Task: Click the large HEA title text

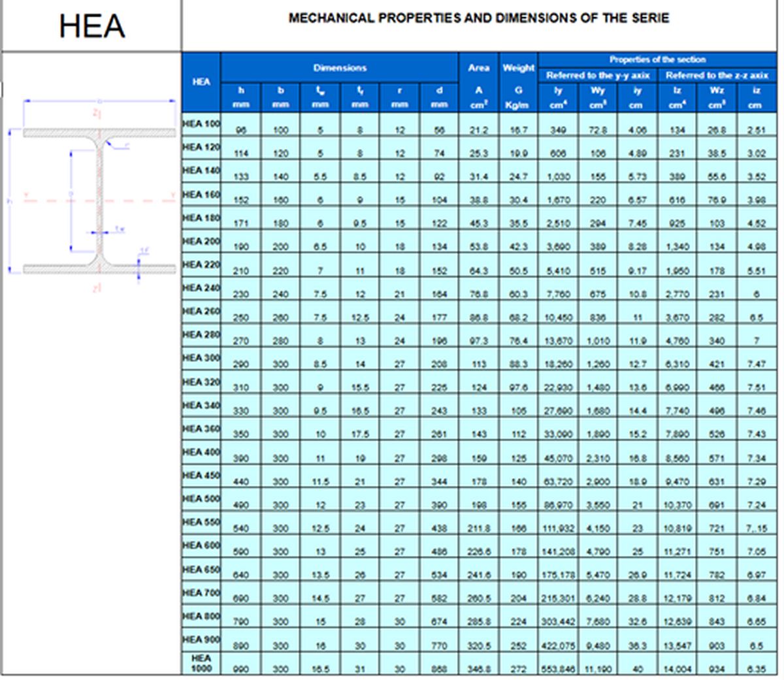Action: [91, 27]
